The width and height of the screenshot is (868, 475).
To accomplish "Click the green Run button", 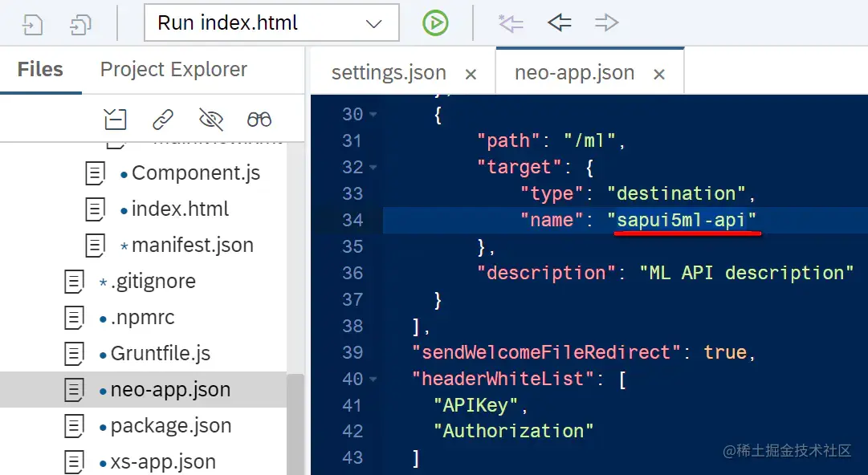I will 435,23.
